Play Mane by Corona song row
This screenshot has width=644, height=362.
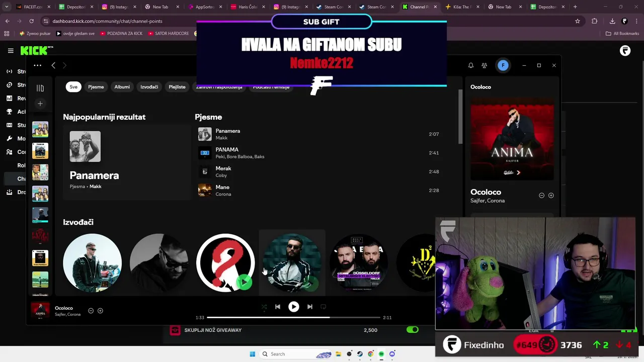click(x=322, y=191)
